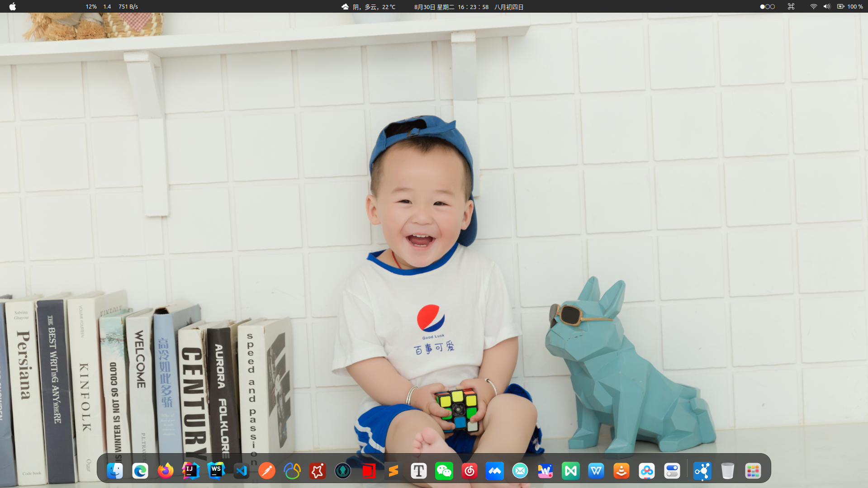The height and width of the screenshot is (488, 868).
Task: Open the green MindMaster icon
Action: [571, 471]
